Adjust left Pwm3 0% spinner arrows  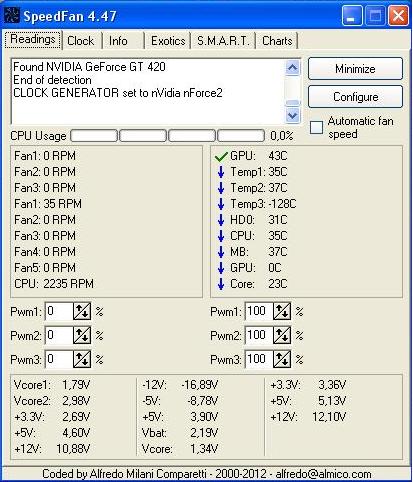(x=82, y=359)
